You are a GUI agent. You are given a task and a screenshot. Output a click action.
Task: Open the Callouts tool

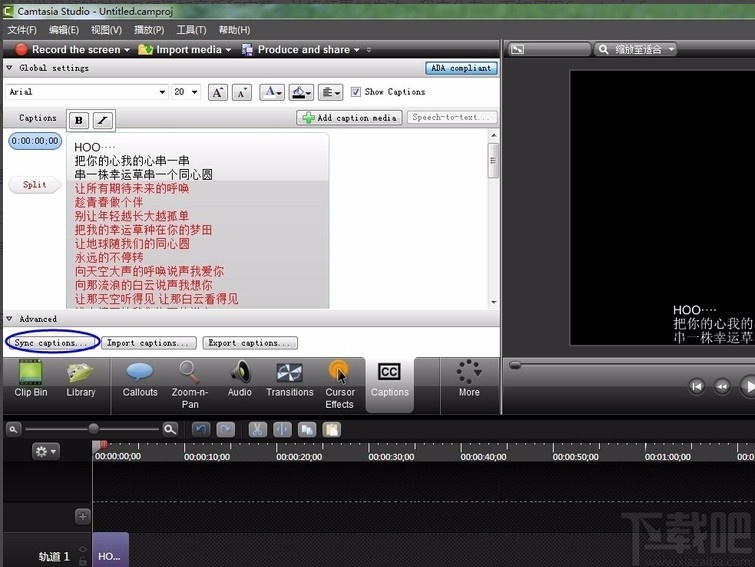point(140,379)
